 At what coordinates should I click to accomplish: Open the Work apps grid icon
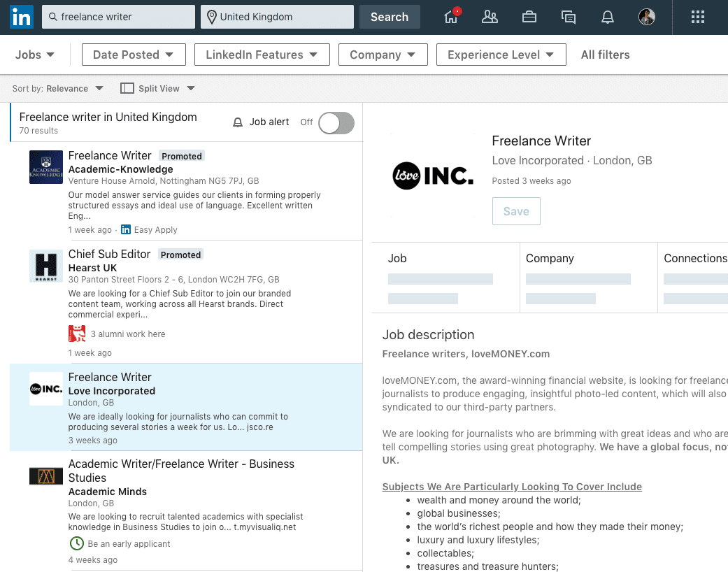(698, 17)
